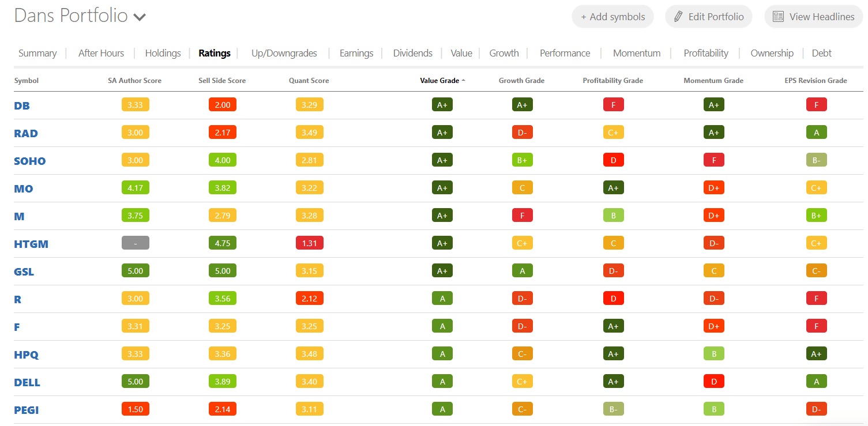Click HTGM's Quant Score 1.31 badge
This screenshot has width=868, height=426.
pyautogui.click(x=310, y=243)
